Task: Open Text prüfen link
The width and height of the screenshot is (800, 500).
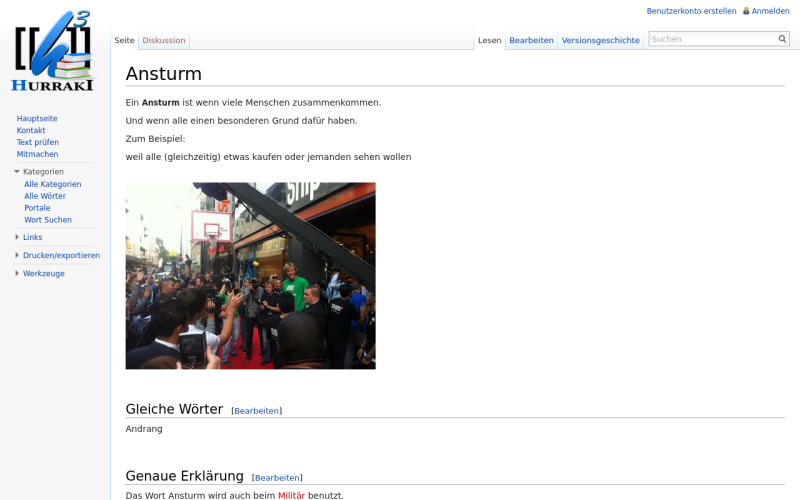Action: pyautogui.click(x=38, y=142)
